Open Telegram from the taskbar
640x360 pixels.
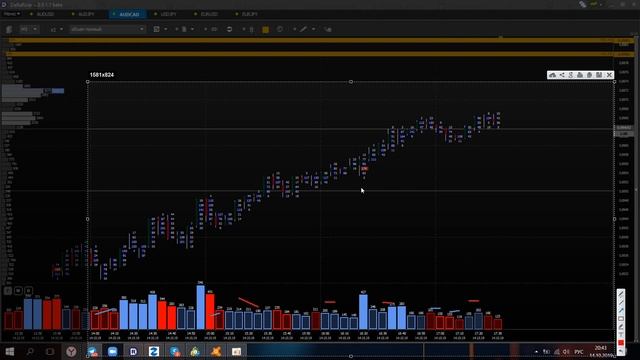pyautogui.click(x=92, y=351)
